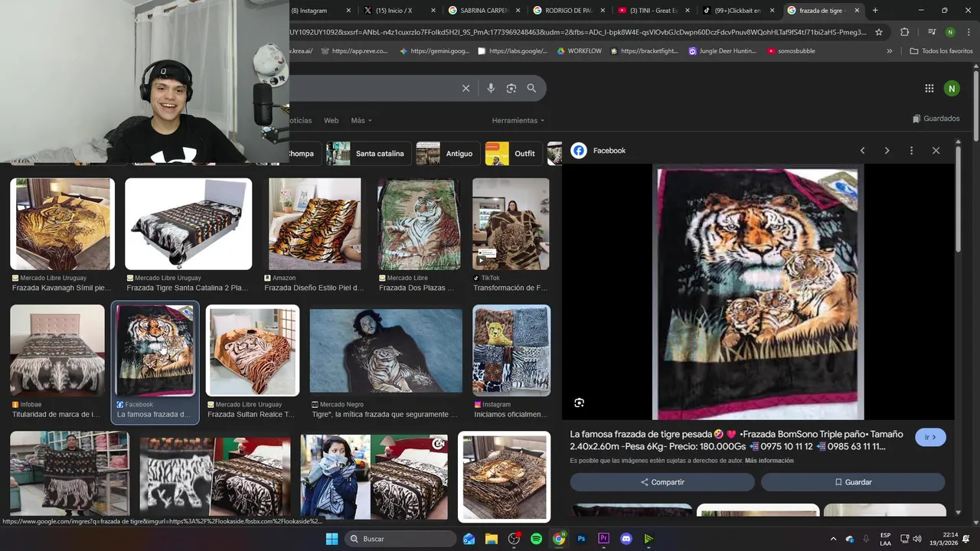Bookmark this page with the star icon
Screen dimensions: 980x551
point(879,32)
